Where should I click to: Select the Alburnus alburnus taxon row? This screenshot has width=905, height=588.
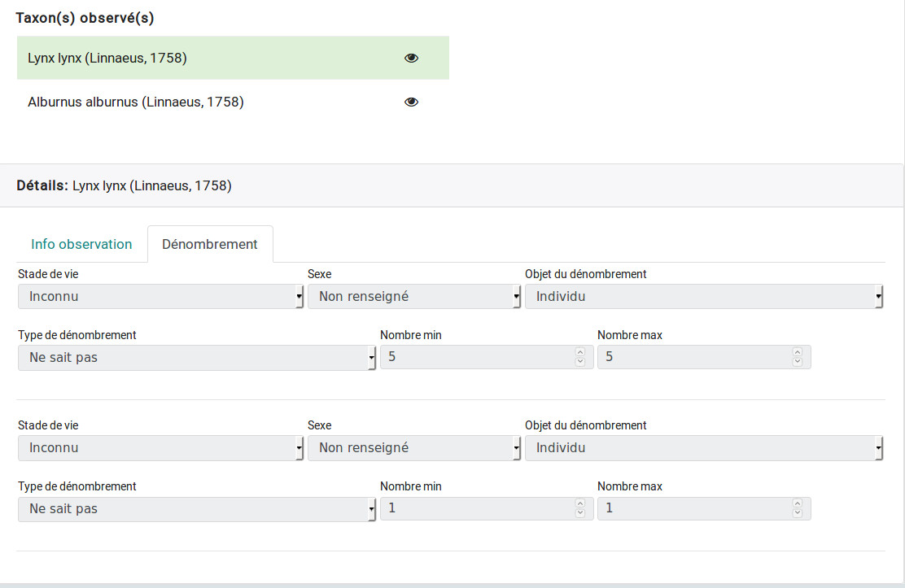pyautogui.click(x=234, y=102)
